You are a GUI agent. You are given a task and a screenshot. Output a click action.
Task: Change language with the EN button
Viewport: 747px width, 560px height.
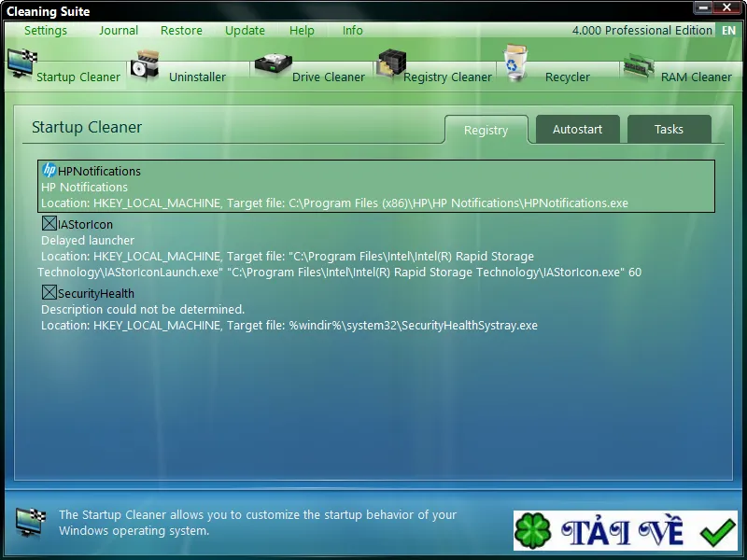728,31
